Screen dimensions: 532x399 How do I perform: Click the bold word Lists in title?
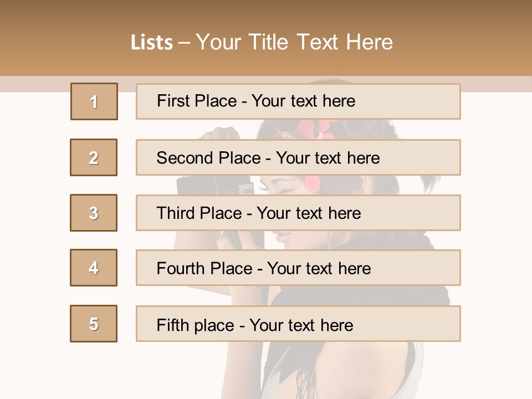[152, 43]
